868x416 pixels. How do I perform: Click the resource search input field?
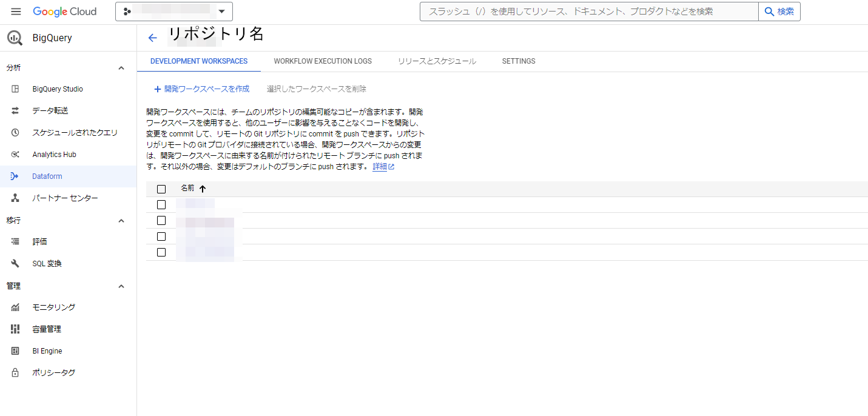click(582, 11)
